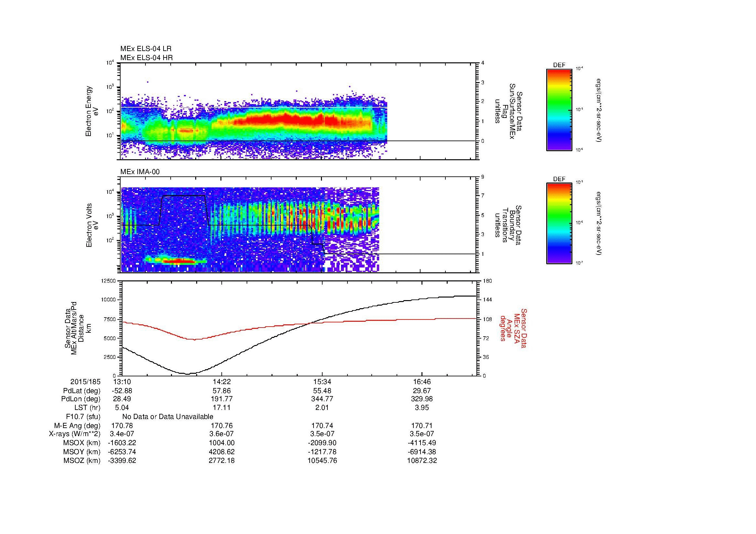Image resolution: width=756 pixels, height=534 pixels.
Task: Click the 'PdLon (deg)' row label
Action: pyautogui.click(x=81, y=399)
